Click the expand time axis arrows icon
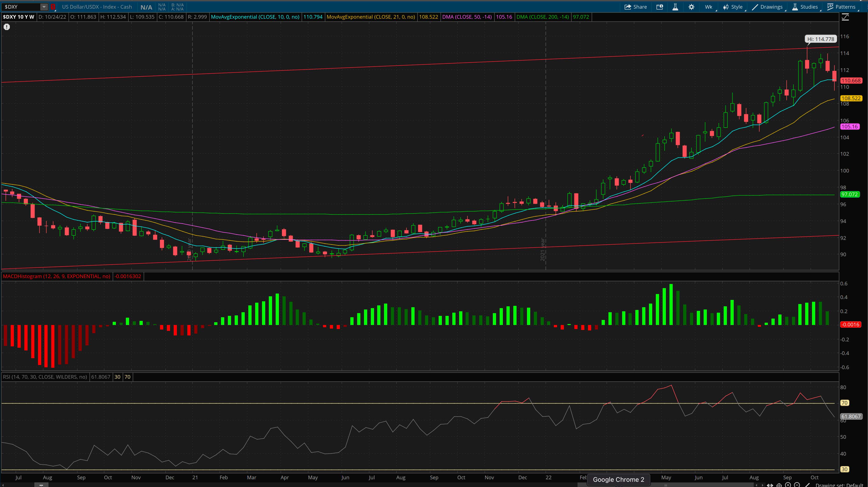The image size is (868, 487). point(770,485)
